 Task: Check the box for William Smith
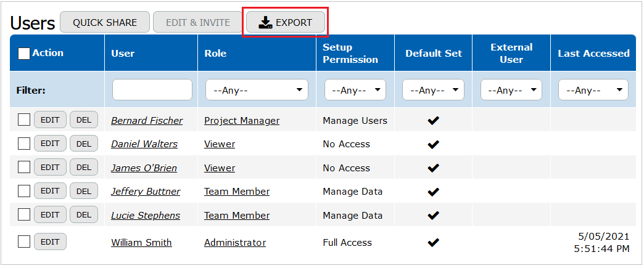point(24,242)
